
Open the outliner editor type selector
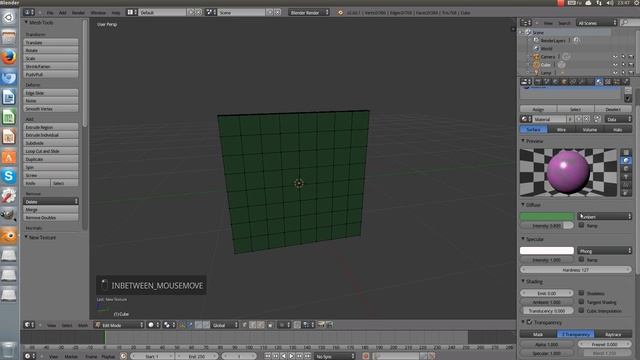[x=526, y=23]
